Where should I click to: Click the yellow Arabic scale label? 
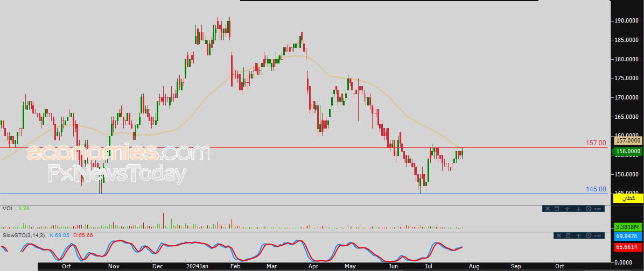[628, 198]
